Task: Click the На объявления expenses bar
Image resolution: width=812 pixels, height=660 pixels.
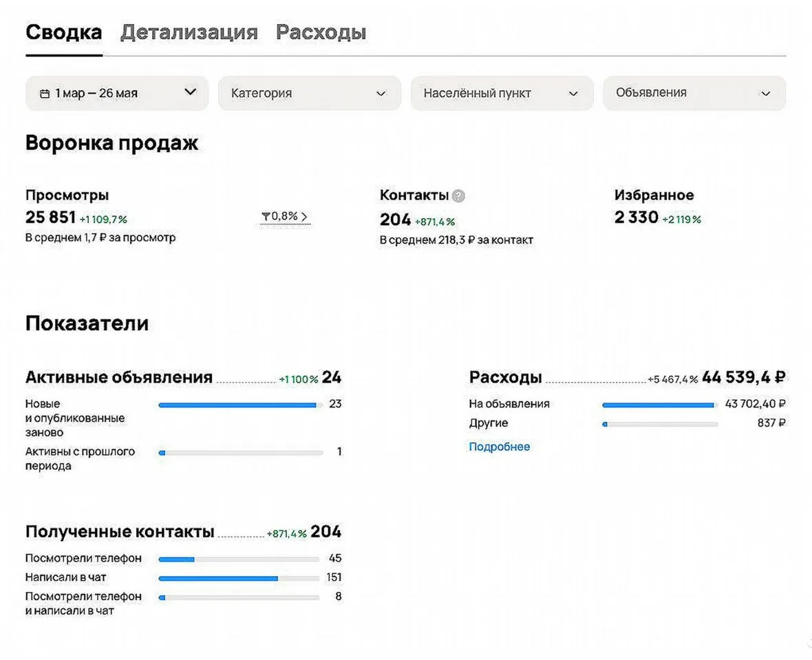Action: 661,405
